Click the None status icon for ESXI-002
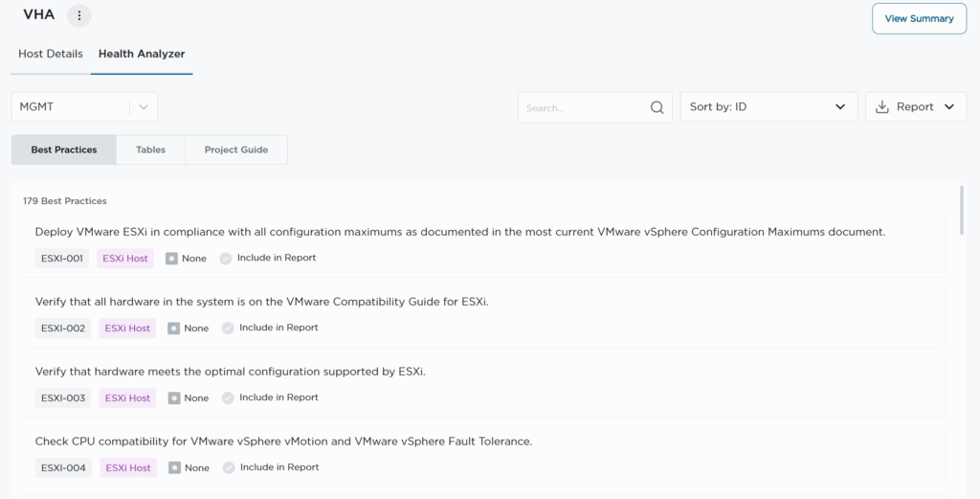Viewport: 980px width, 499px height. [173, 329]
